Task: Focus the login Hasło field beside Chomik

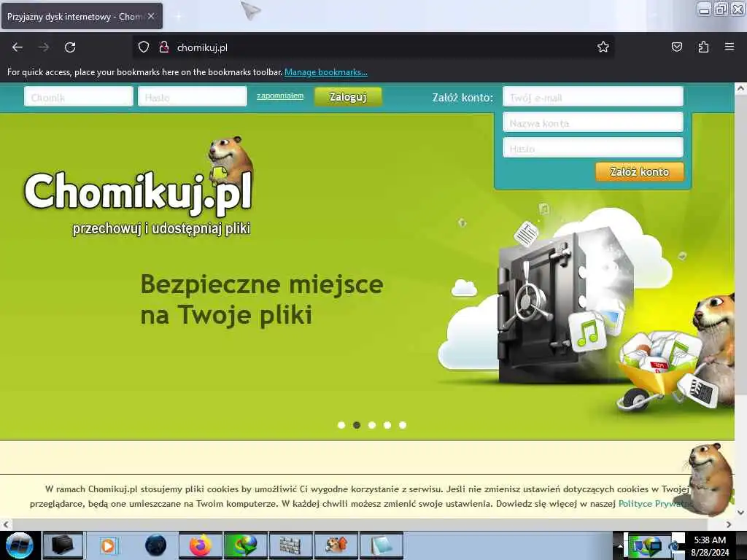Action: coord(193,97)
